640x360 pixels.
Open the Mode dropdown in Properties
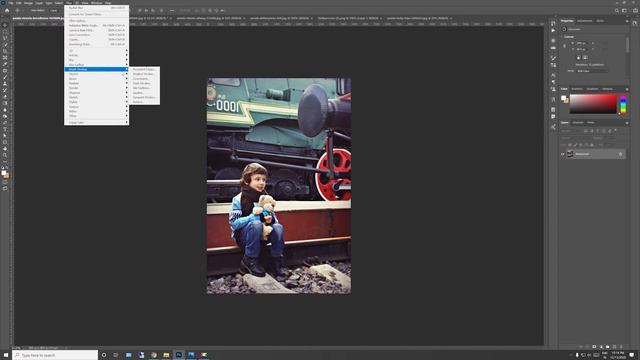pyautogui.click(x=592, y=71)
